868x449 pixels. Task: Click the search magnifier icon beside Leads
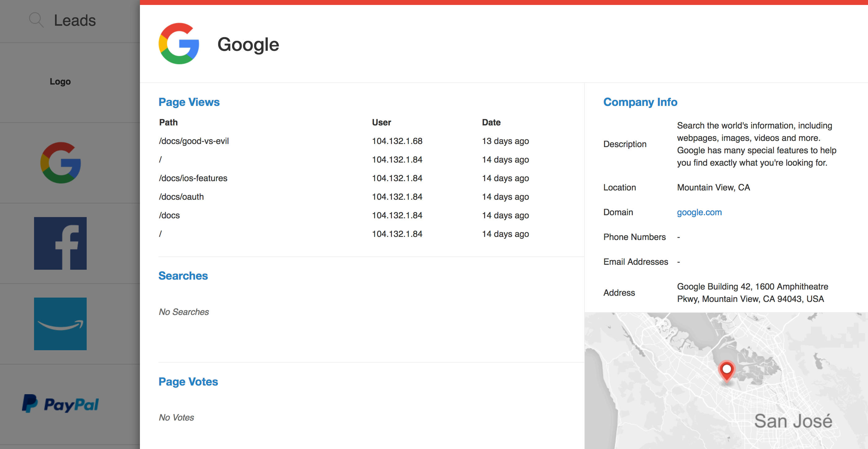tap(36, 20)
